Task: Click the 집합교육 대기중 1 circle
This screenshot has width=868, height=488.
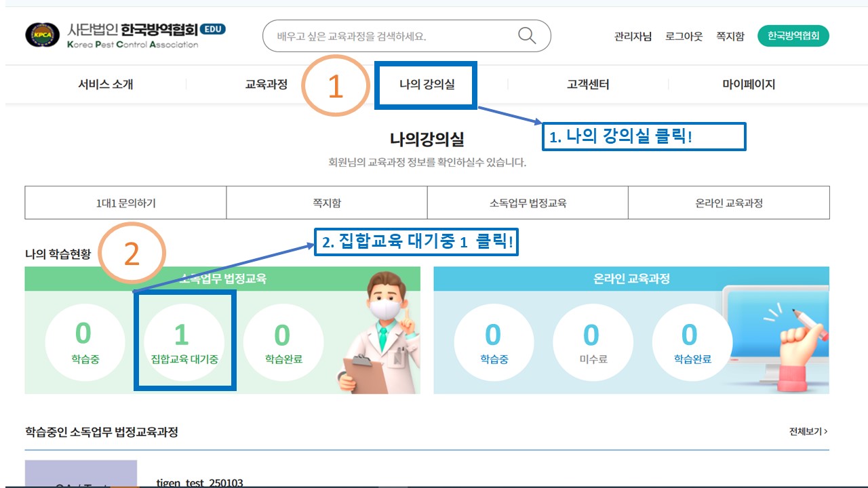Action: [x=184, y=339]
